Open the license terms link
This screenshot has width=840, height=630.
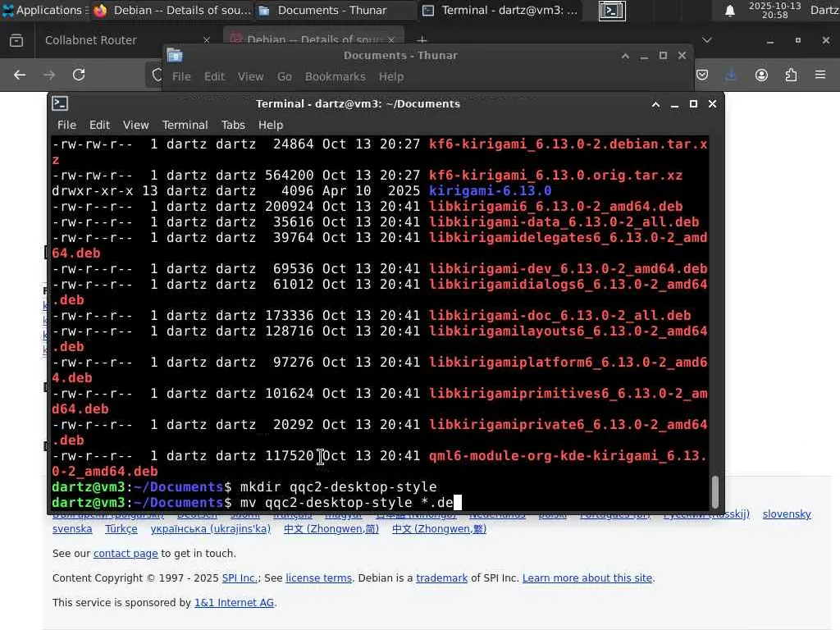[x=319, y=578]
